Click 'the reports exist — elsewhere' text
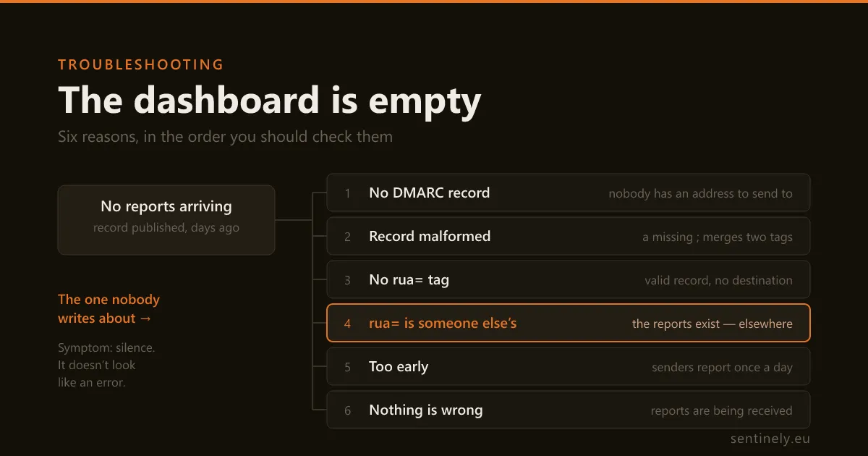Image resolution: width=868 pixels, height=456 pixels. 712,324
